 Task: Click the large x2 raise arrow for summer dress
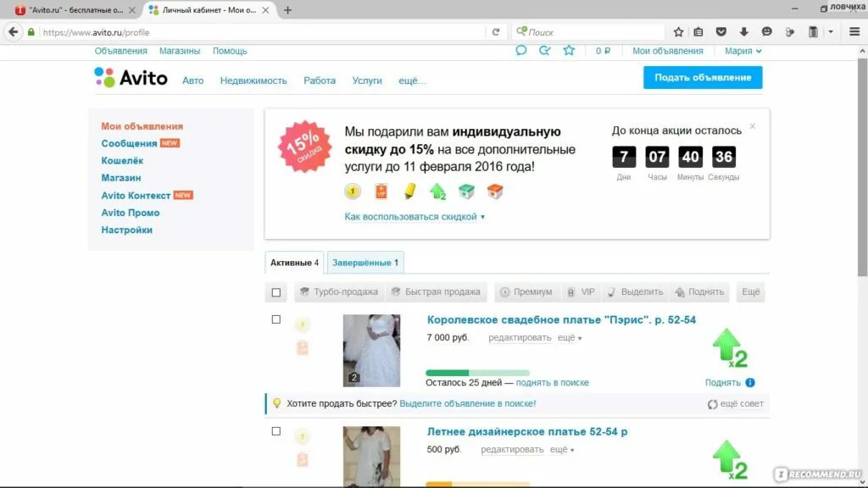click(x=730, y=460)
